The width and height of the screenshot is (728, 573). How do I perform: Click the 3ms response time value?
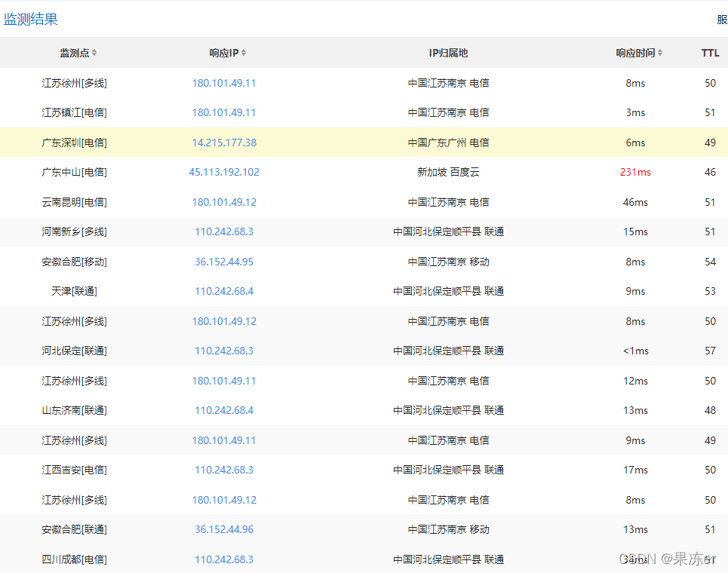(635, 113)
